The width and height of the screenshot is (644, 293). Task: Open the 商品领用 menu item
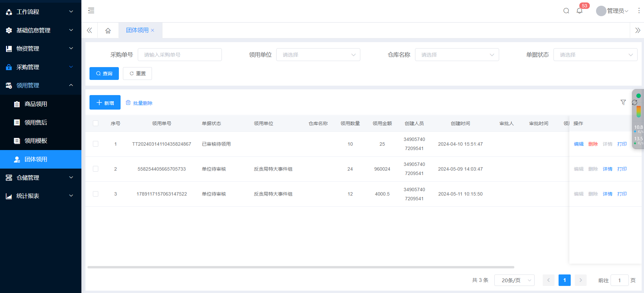point(41,104)
